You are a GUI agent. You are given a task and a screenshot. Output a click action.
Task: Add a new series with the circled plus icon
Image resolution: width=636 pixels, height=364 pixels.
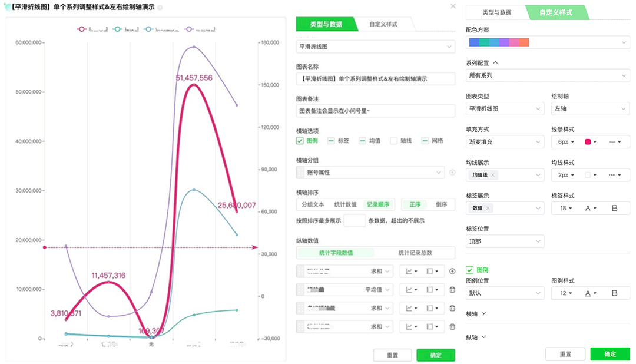(452, 271)
